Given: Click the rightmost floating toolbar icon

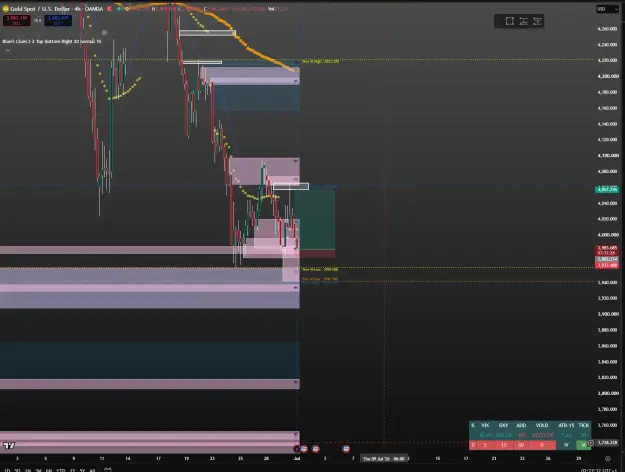Looking at the screenshot, I should pos(537,21).
